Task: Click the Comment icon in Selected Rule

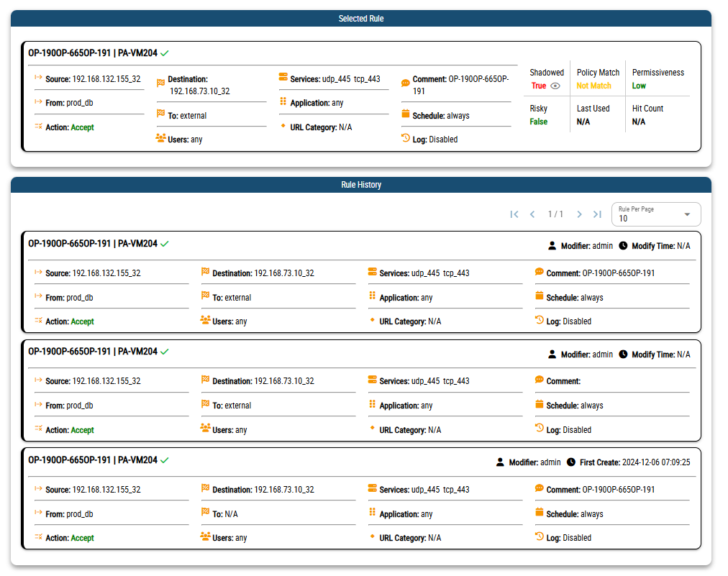Action: pos(406,83)
